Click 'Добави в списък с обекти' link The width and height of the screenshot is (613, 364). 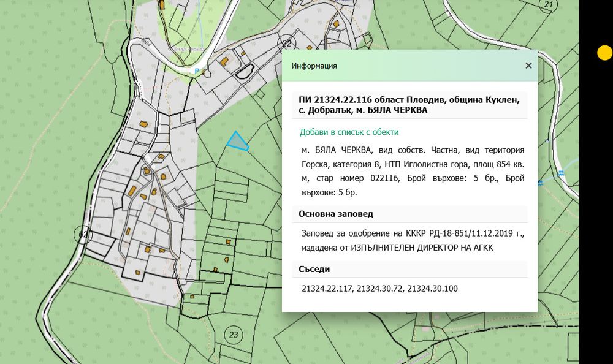click(349, 132)
